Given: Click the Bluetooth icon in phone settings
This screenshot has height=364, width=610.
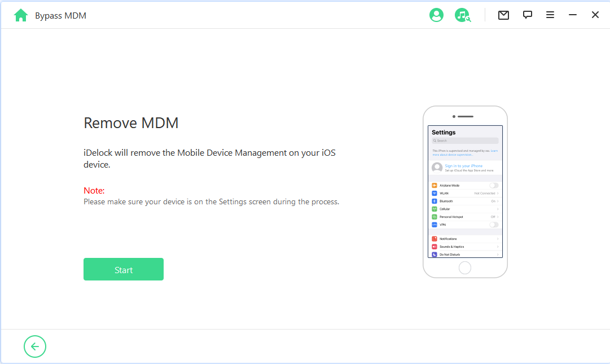Looking at the screenshot, I should pos(435,201).
